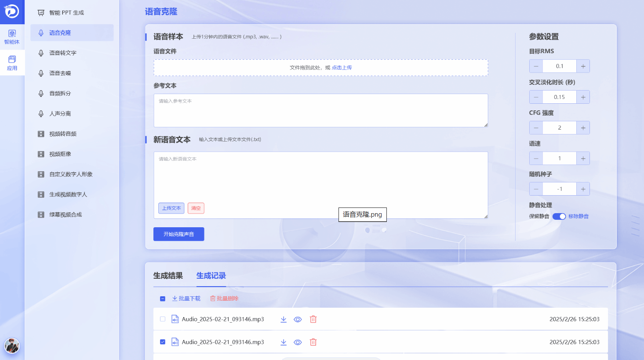This screenshot has width=644, height=360.
Task: Select 人声分离 in the sidebar
Action: click(72, 114)
